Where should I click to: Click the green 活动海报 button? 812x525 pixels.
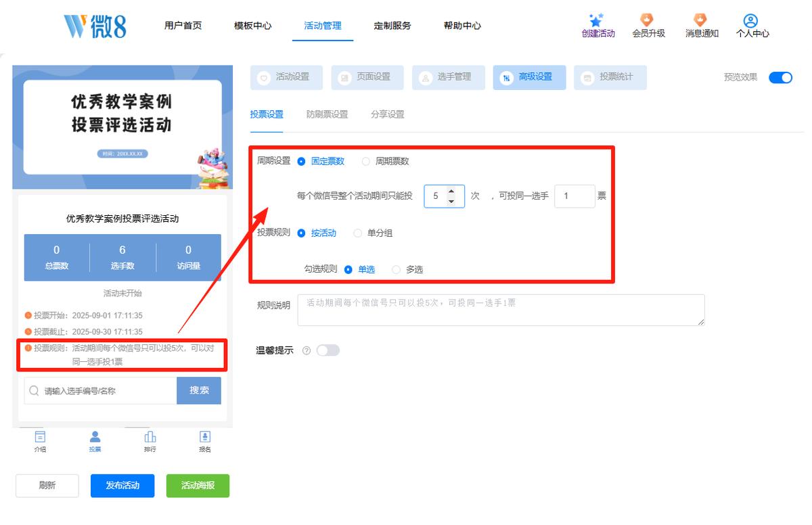(198, 486)
